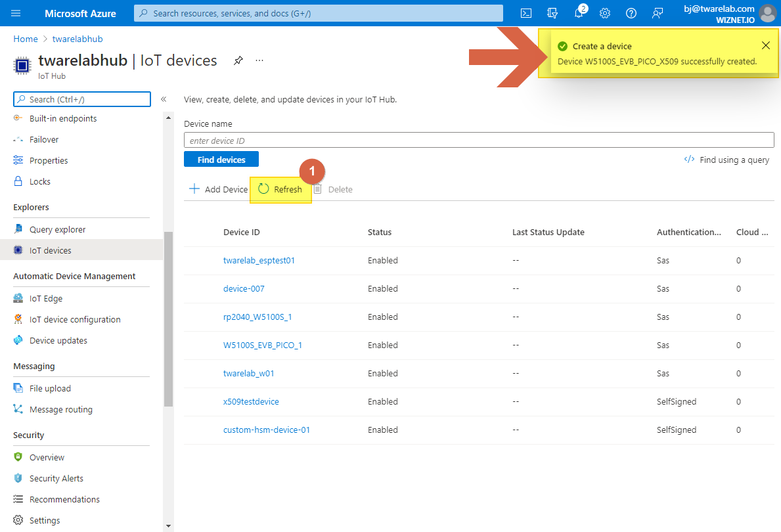The width and height of the screenshot is (781, 532).
Task: Open IoT Edge menu item
Action: [46, 298]
